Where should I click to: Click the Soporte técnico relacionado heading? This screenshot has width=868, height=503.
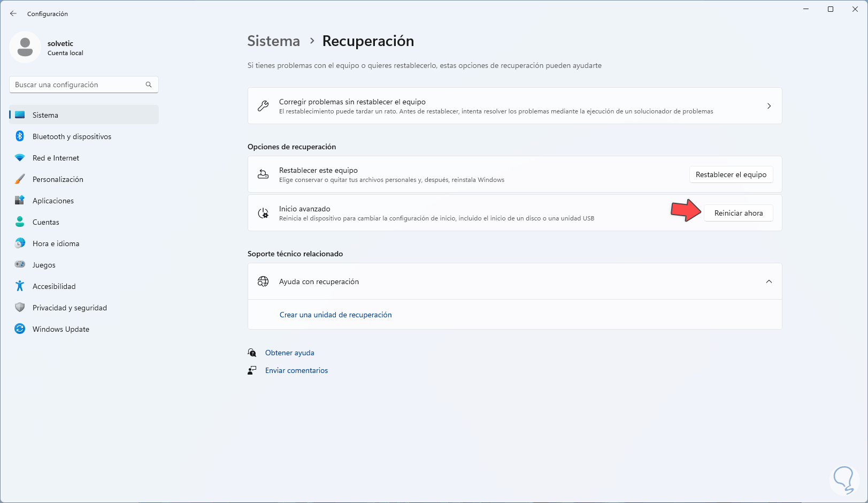click(295, 254)
